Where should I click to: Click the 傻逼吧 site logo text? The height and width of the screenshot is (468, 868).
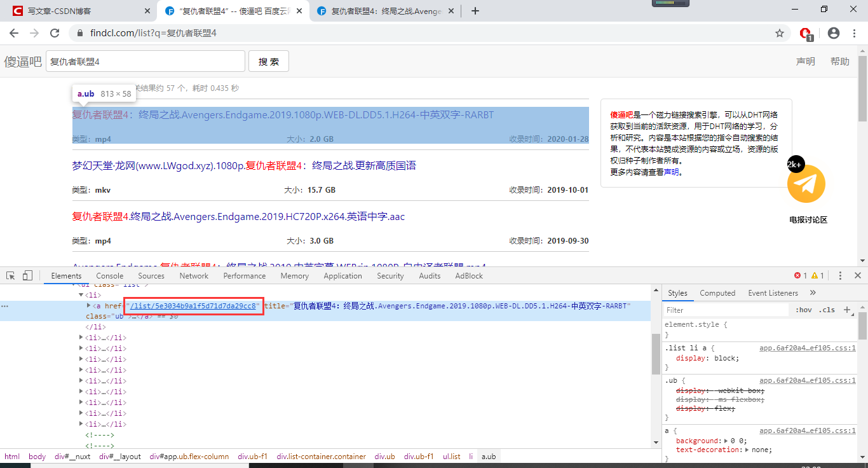coord(23,62)
